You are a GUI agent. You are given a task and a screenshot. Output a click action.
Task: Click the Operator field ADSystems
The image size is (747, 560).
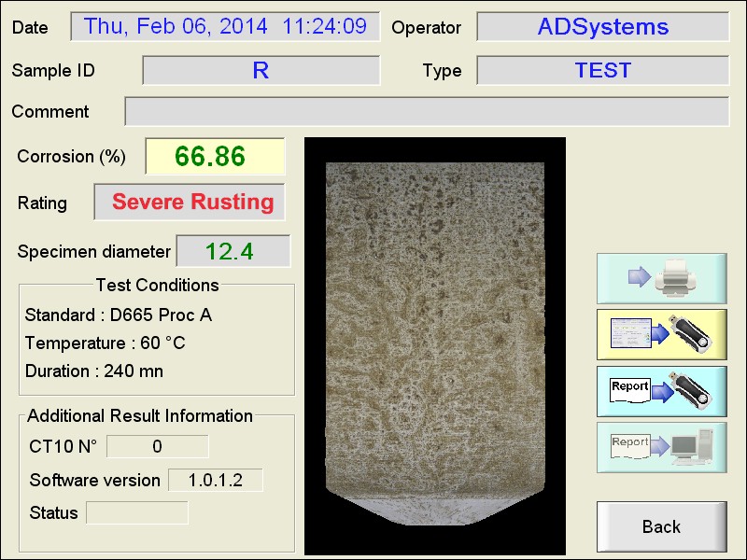click(x=602, y=27)
